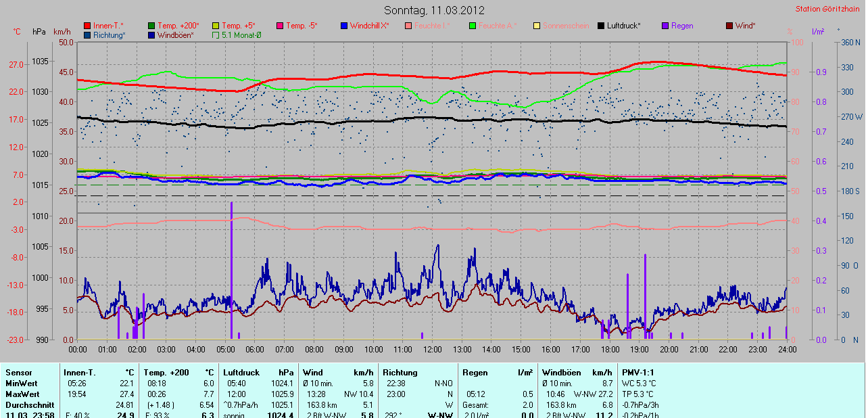Select the 'Feuchte I.*' legend label
This screenshot has width=868, height=418.
coord(432,26)
